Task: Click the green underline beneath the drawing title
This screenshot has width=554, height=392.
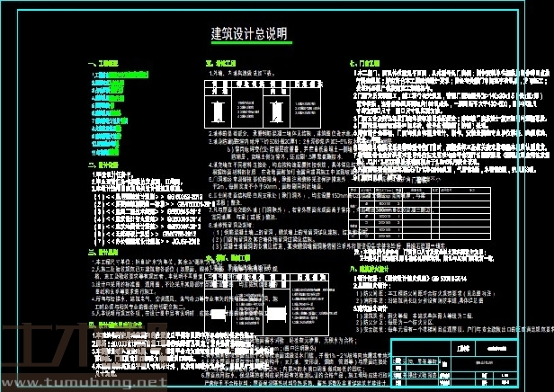Action: click(248, 44)
